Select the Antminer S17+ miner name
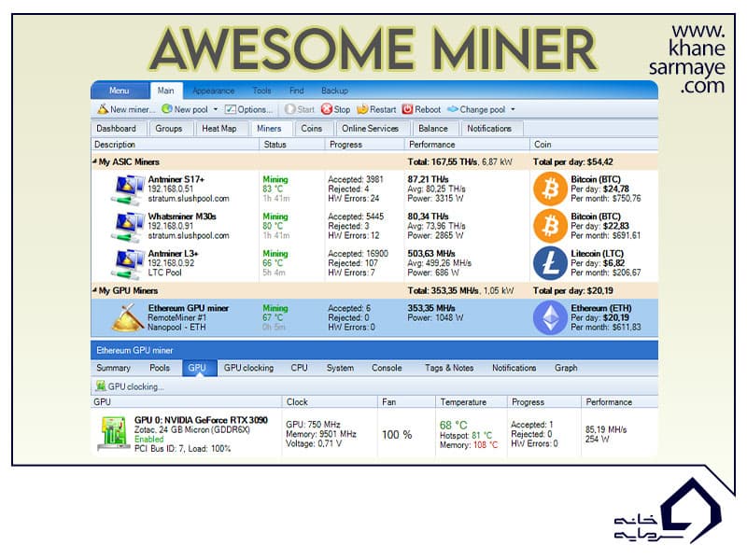This screenshot has height=560, width=747. pos(176,179)
